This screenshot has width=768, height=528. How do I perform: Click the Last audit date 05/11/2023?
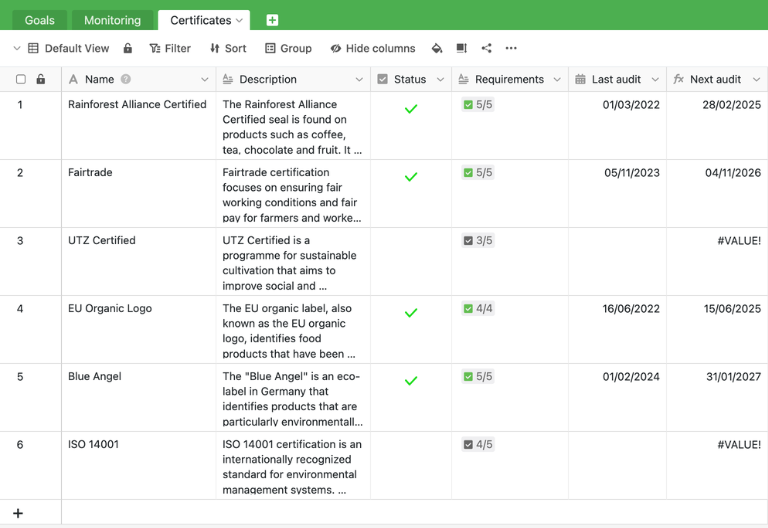point(632,173)
